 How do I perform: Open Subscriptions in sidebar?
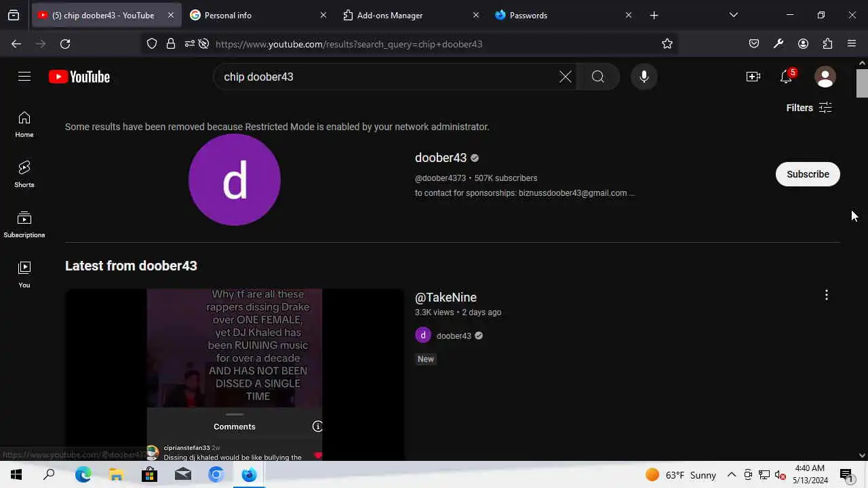coord(24,225)
